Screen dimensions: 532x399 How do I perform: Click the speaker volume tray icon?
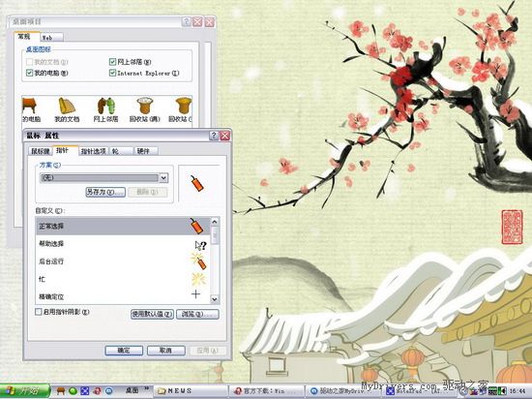click(x=502, y=391)
